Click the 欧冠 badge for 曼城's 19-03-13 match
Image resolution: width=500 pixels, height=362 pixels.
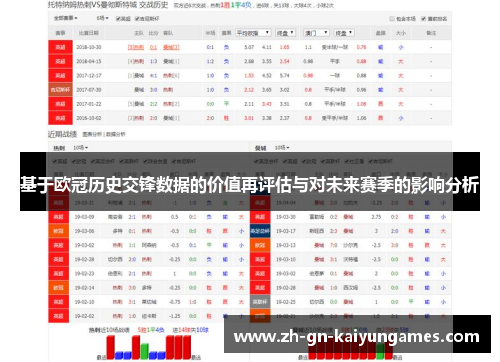tap(260, 245)
